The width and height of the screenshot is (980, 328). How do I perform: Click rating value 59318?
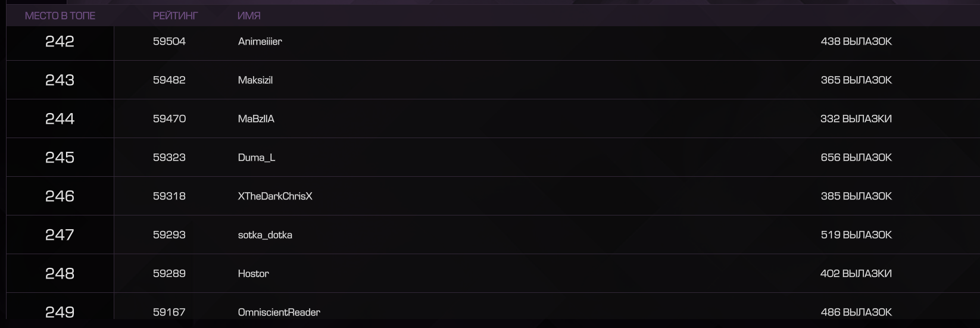[x=169, y=196]
